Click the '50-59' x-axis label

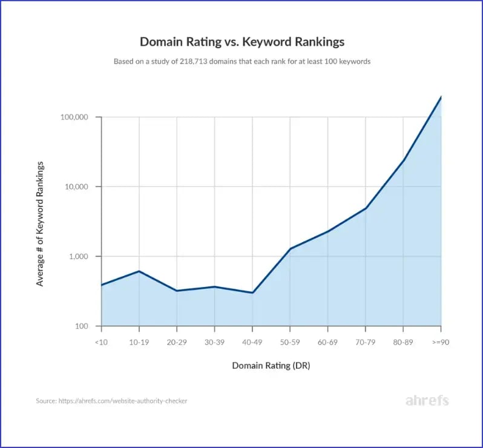click(290, 342)
